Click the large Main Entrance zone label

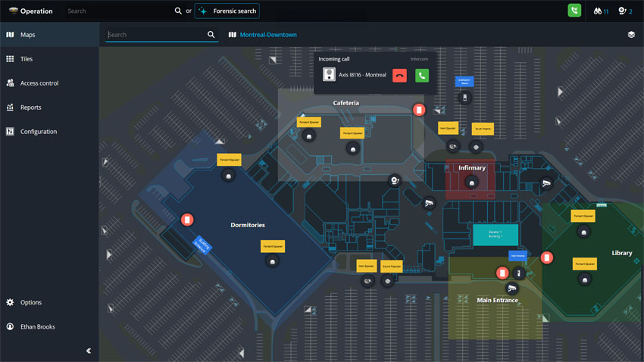(x=497, y=300)
